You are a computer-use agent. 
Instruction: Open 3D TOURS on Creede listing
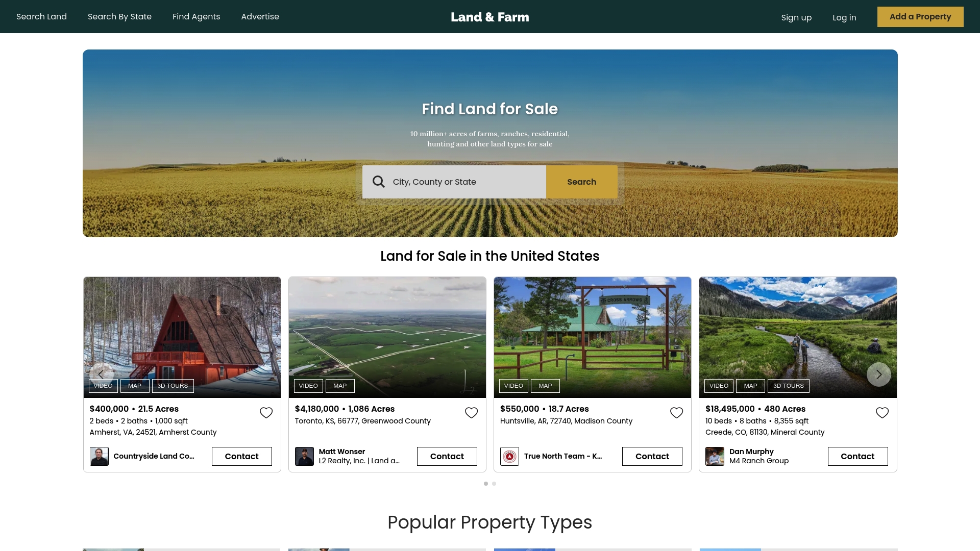788,386
